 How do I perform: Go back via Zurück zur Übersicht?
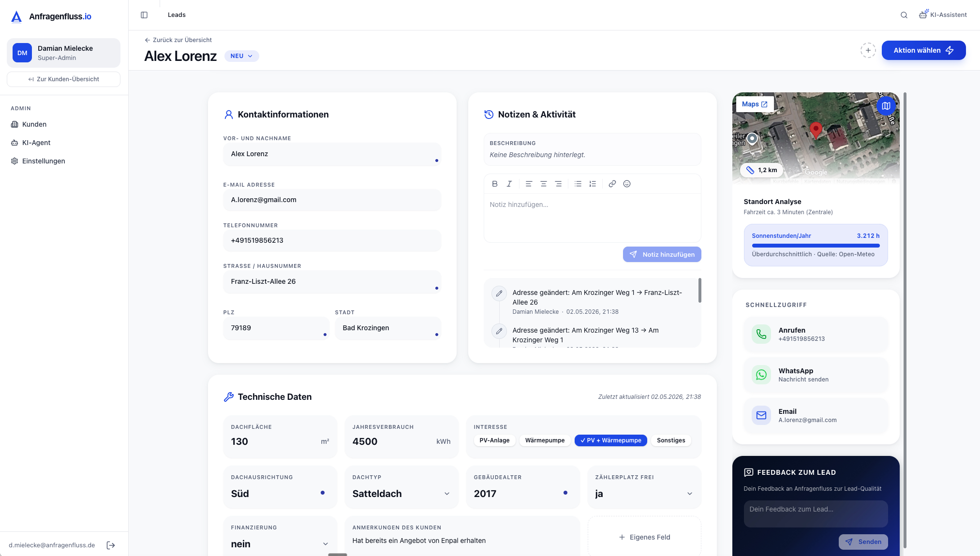point(178,40)
